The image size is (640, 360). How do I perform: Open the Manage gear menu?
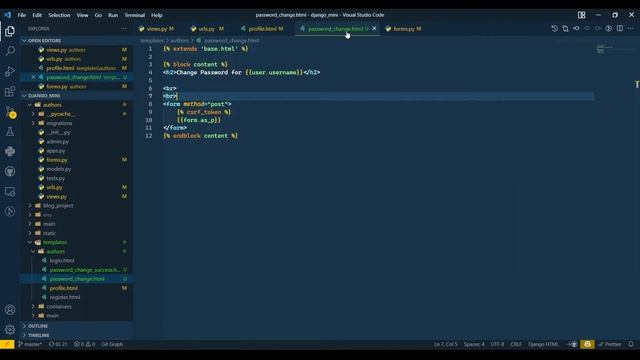click(10, 329)
